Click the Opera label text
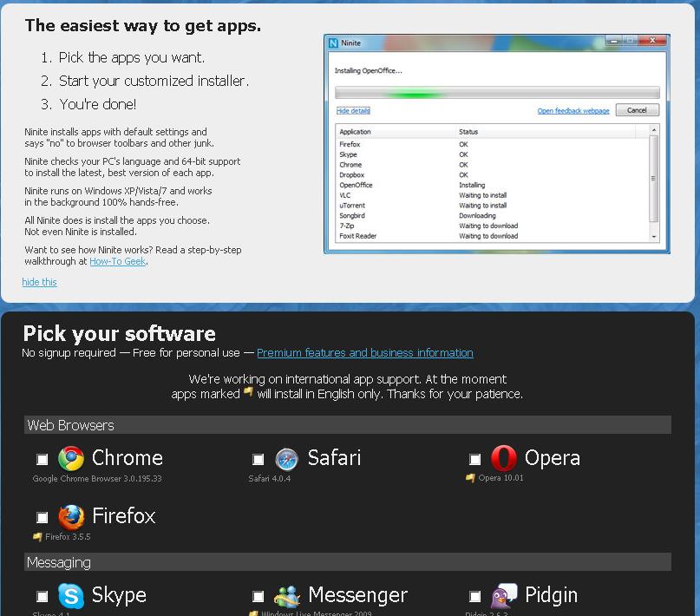Screen dimensions: 700x616 [x=553, y=458]
